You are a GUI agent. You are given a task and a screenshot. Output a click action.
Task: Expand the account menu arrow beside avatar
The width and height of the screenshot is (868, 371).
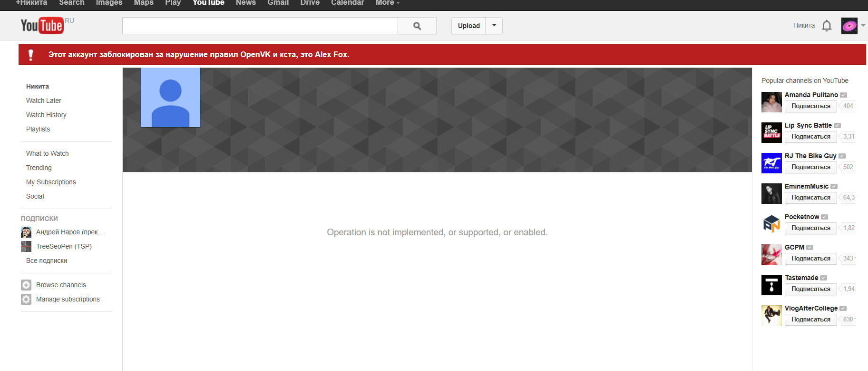point(863,26)
